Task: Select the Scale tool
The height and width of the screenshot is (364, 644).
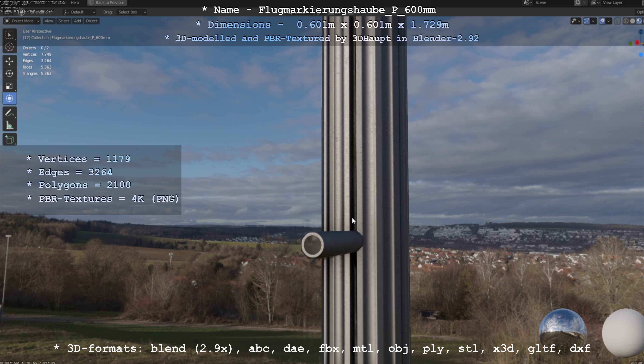Action: (9, 86)
